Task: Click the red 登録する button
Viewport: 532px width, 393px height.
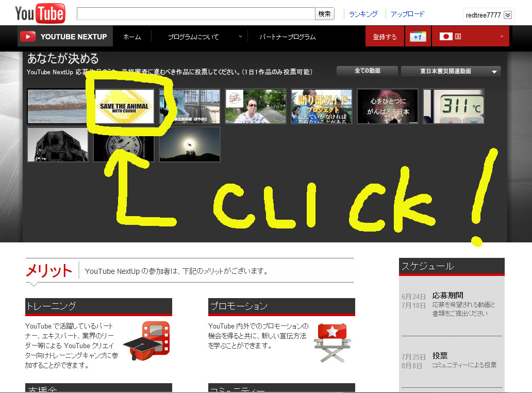Action: click(x=385, y=37)
